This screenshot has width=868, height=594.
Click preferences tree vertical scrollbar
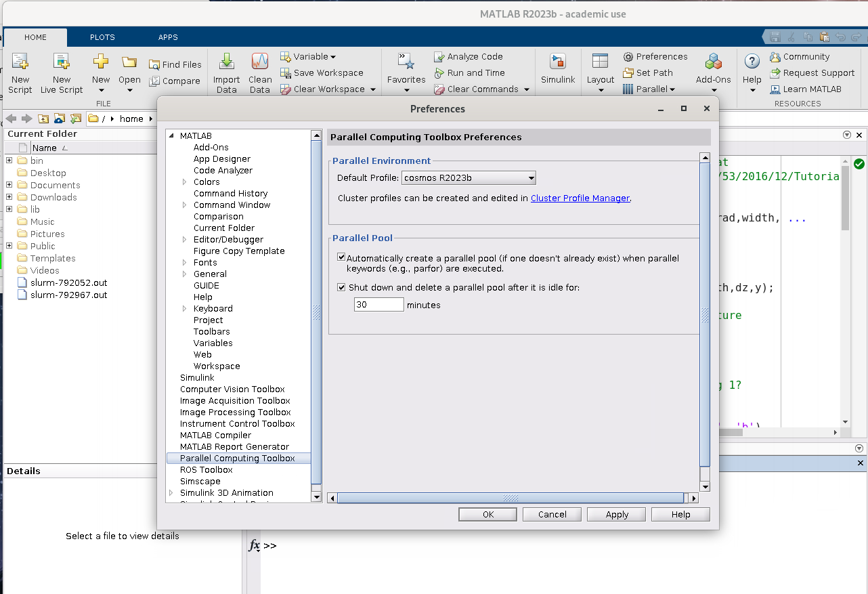(x=316, y=312)
